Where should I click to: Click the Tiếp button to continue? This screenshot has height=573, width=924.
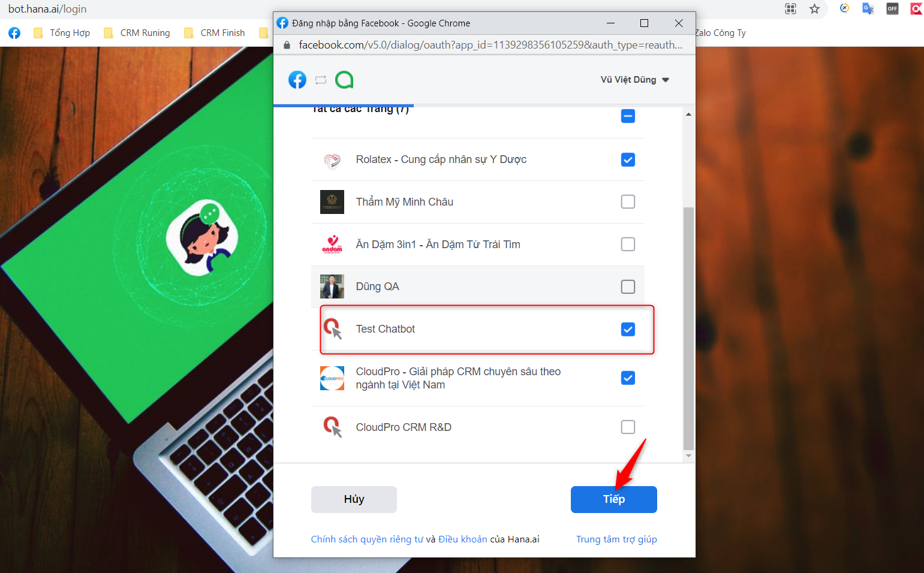click(x=614, y=499)
